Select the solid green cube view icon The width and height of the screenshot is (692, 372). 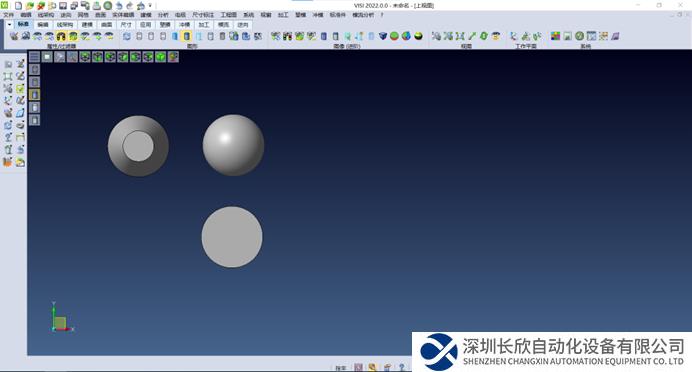[161, 56]
